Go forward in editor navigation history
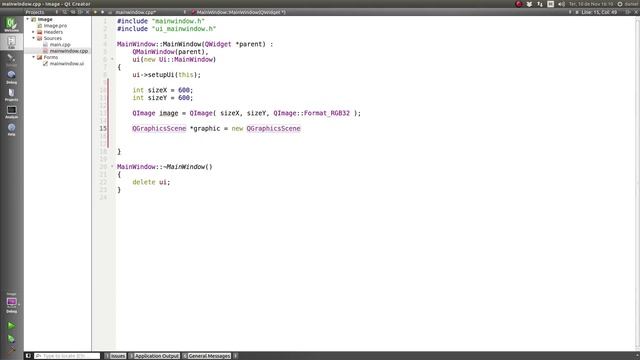640x360 pixels. pos(102,12)
